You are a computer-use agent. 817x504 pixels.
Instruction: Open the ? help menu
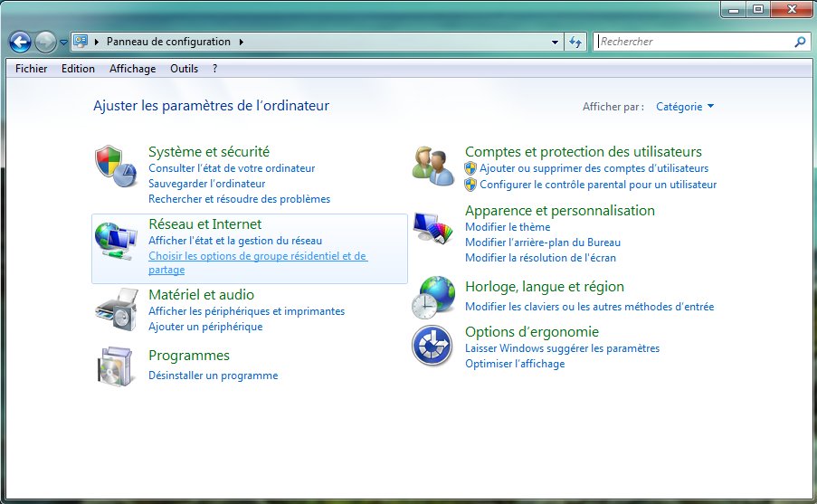click(214, 69)
